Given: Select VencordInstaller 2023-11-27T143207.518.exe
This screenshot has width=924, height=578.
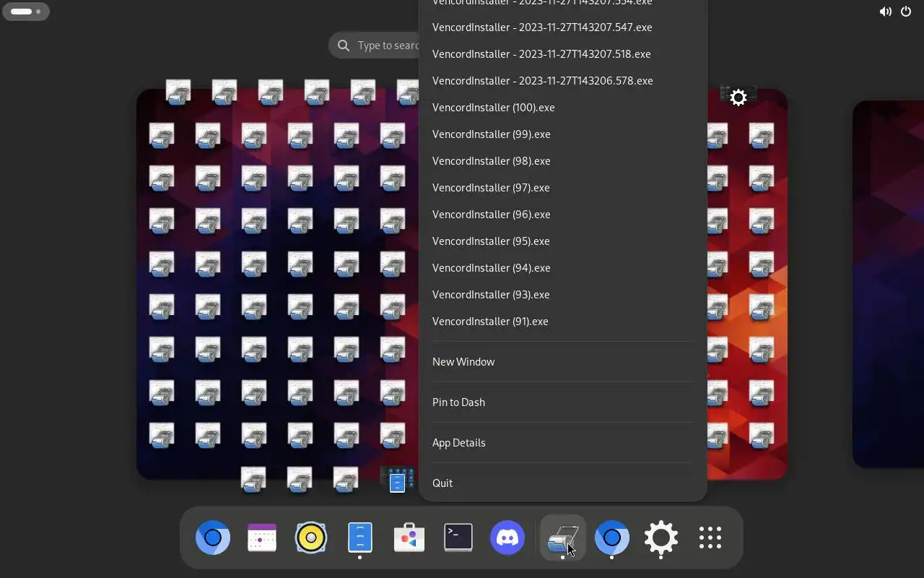Looking at the screenshot, I should 563,54.
